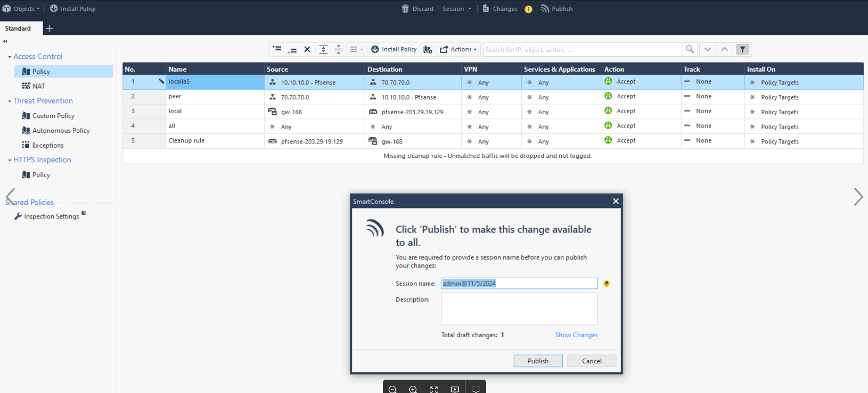Viewport: 868px width, 393px height.
Task: Collapse the left navigation panel
Action: [5, 42]
